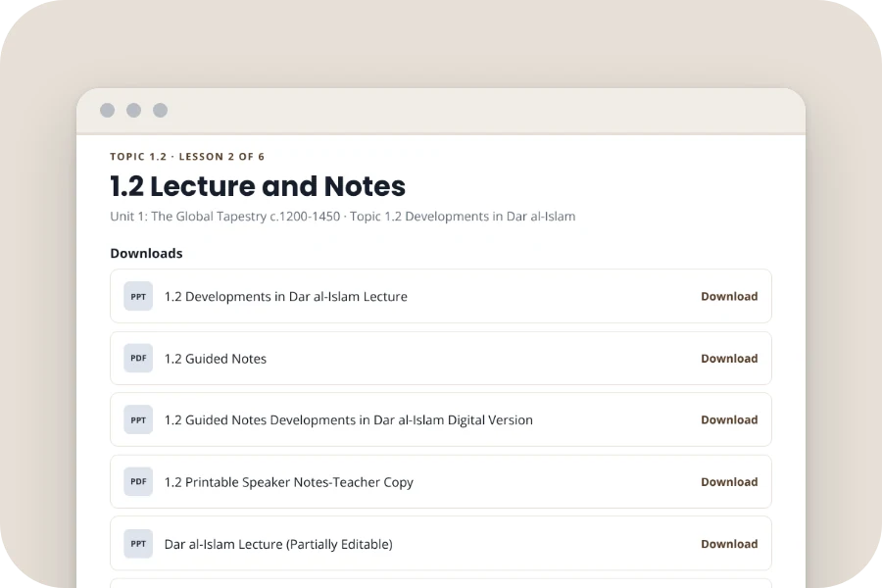Click the third gray window control dot

coord(161,111)
